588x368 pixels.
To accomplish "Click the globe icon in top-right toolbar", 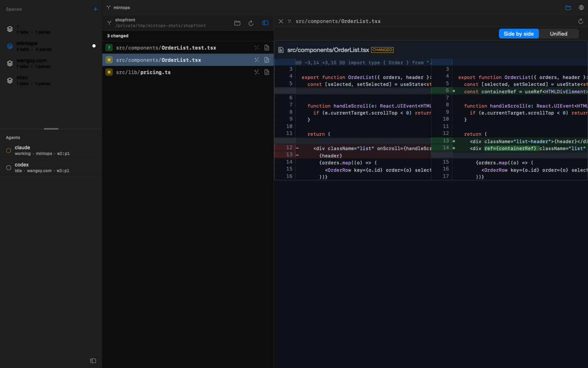I will (x=581, y=8).
